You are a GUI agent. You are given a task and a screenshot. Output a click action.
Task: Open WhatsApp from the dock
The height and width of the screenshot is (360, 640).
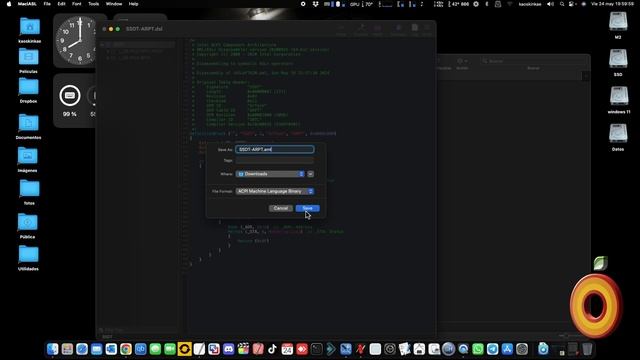[x=478, y=349]
